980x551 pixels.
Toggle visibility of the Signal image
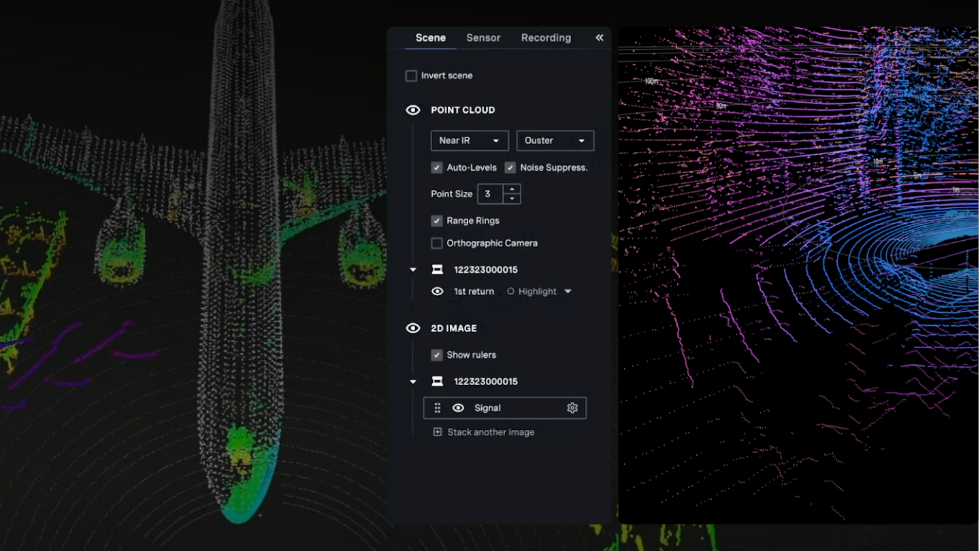458,408
